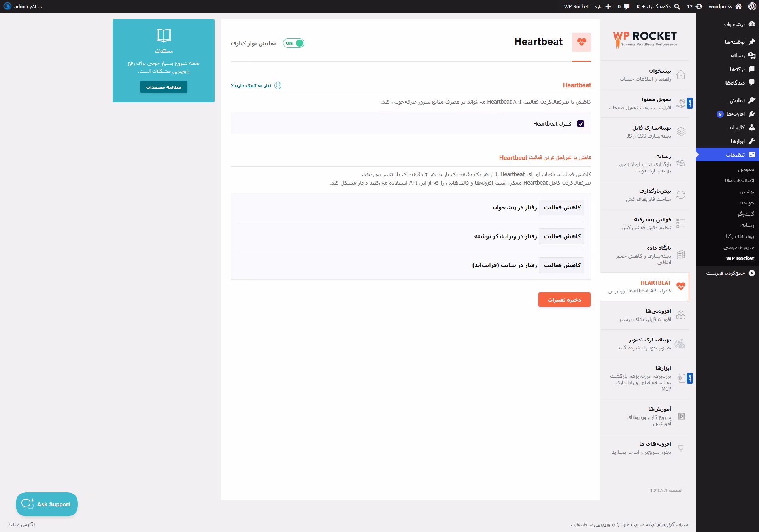Image resolution: width=759 pixels, height=532 pixels.
Task: Select گفت‌وگو settings submenu
Action: (x=746, y=214)
